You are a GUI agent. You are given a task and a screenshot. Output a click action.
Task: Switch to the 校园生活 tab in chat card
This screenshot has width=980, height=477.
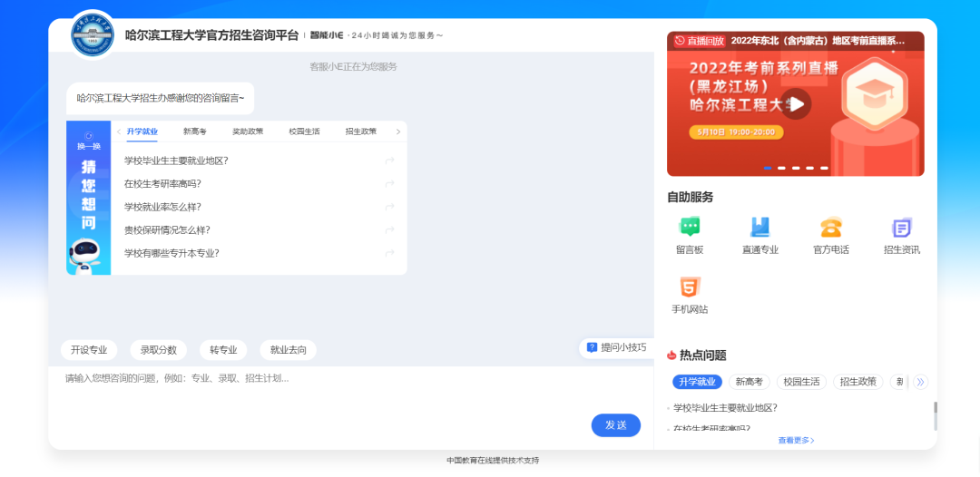(304, 131)
